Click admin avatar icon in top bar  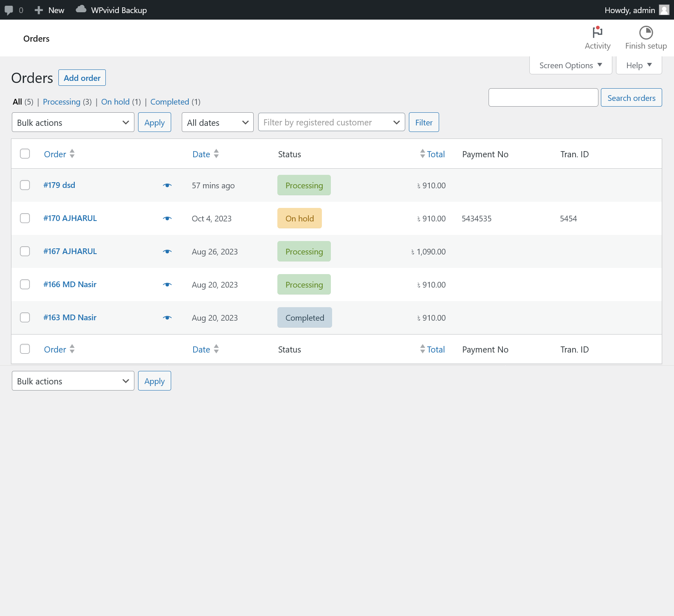[664, 10]
